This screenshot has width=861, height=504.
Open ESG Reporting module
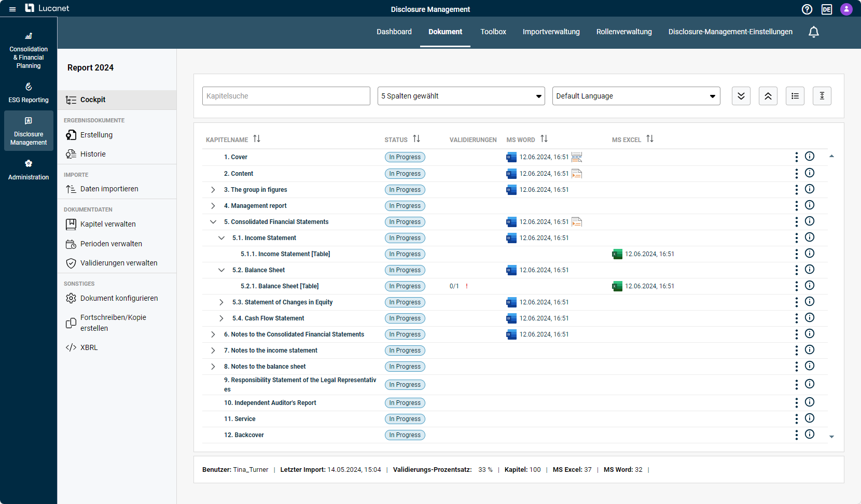click(29, 93)
